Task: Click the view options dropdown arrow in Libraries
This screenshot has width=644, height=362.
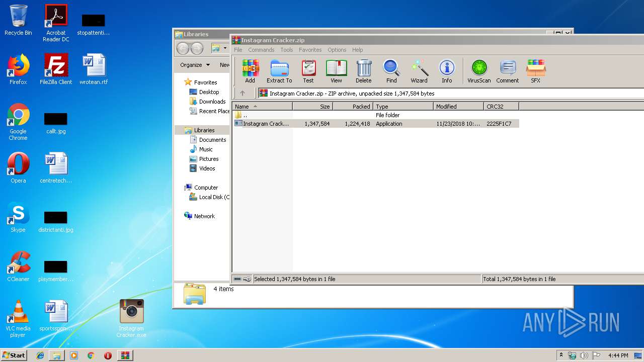Action: click(x=225, y=48)
